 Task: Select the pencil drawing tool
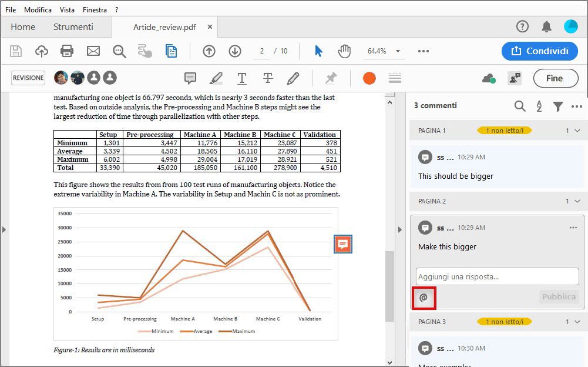293,78
